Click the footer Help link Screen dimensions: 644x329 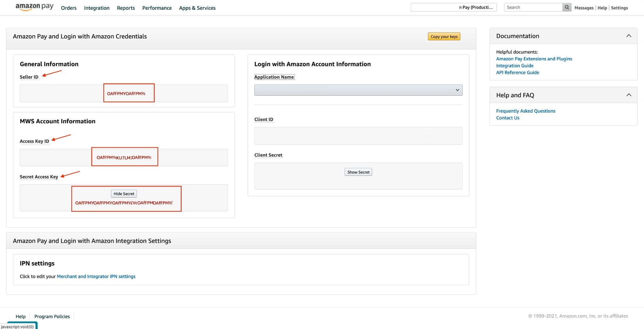pyautogui.click(x=21, y=316)
